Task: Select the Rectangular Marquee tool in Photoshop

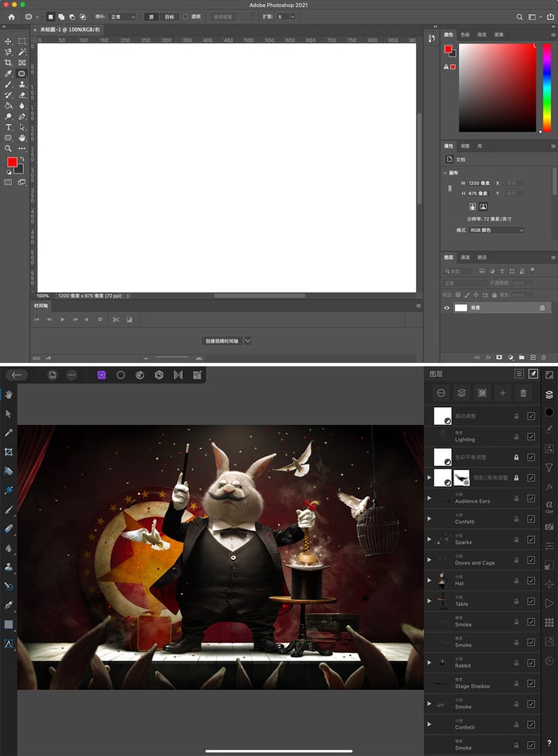Action: coord(22,41)
